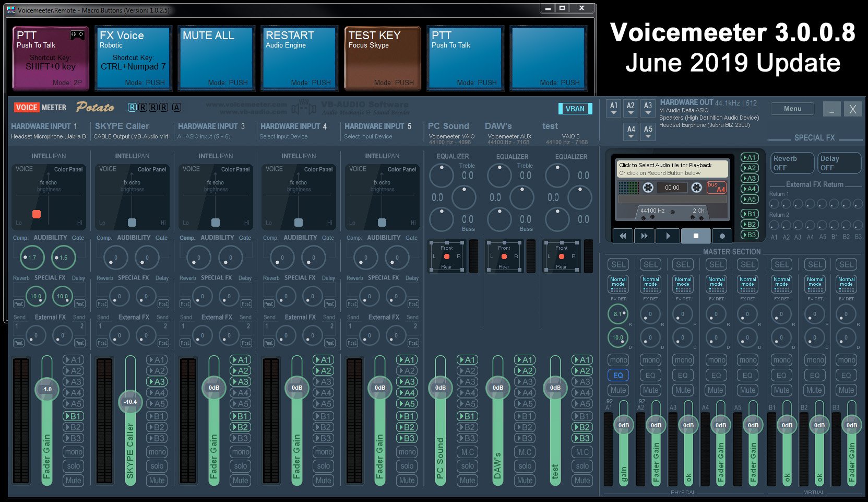
Task: Fast-forward the cassette recorder
Action: coord(645,236)
